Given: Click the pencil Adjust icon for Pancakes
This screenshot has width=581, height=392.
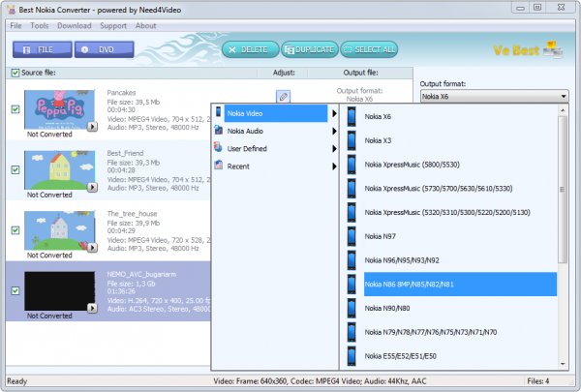Looking at the screenshot, I should [283, 97].
